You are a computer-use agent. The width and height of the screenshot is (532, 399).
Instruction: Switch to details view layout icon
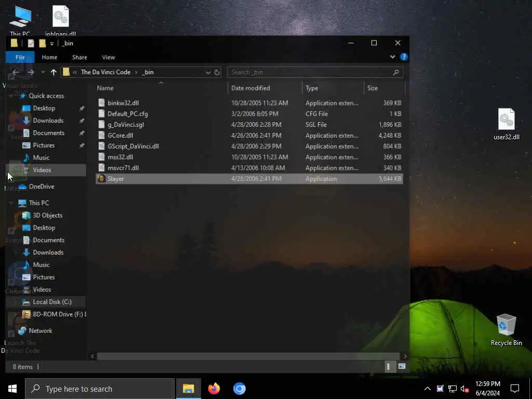390,366
